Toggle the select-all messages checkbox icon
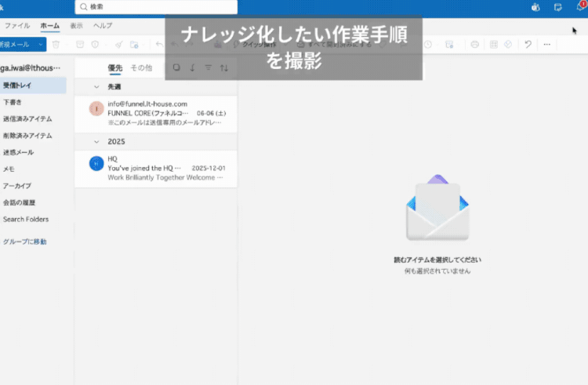 tap(176, 67)
